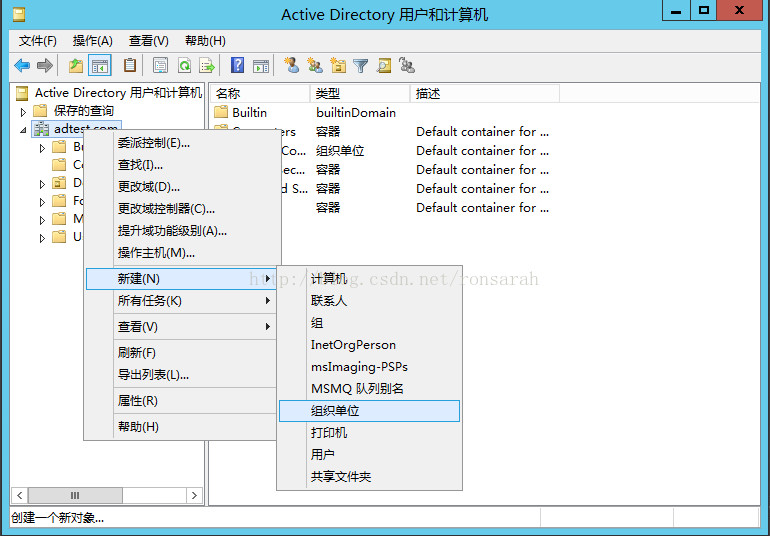Toggle the Show/Hide Console Tree toolbar icon

click(x=100, y=65)
